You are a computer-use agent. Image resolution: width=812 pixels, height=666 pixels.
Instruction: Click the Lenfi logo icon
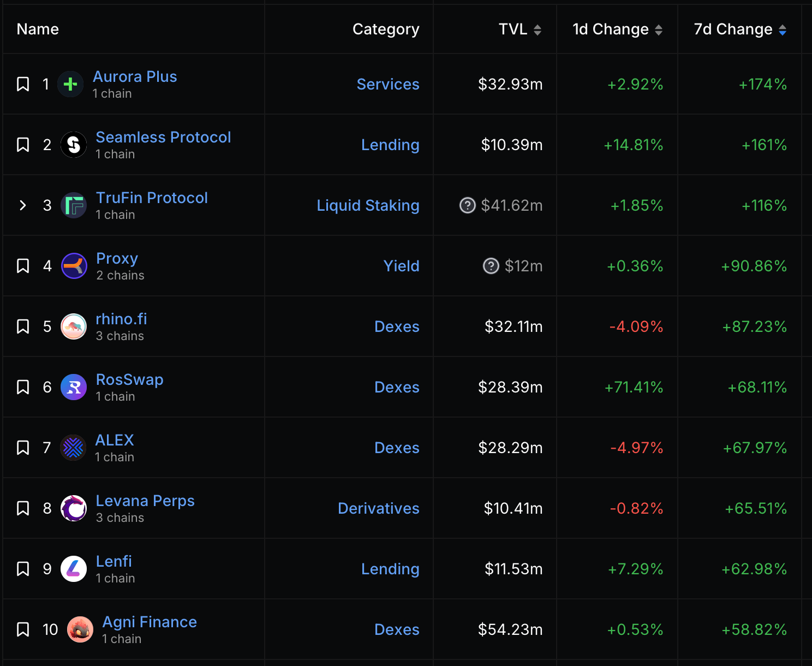tap(74, 569)
